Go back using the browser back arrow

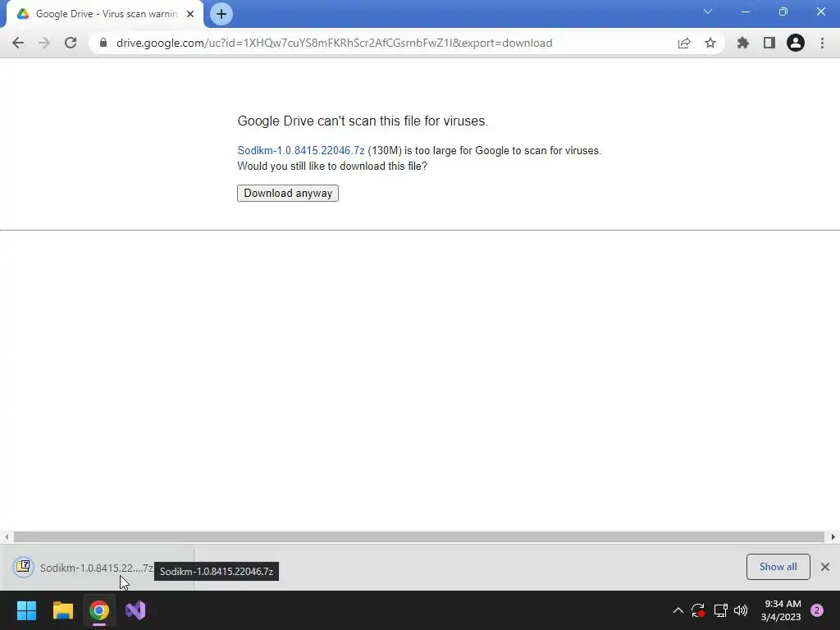point(18,43)
